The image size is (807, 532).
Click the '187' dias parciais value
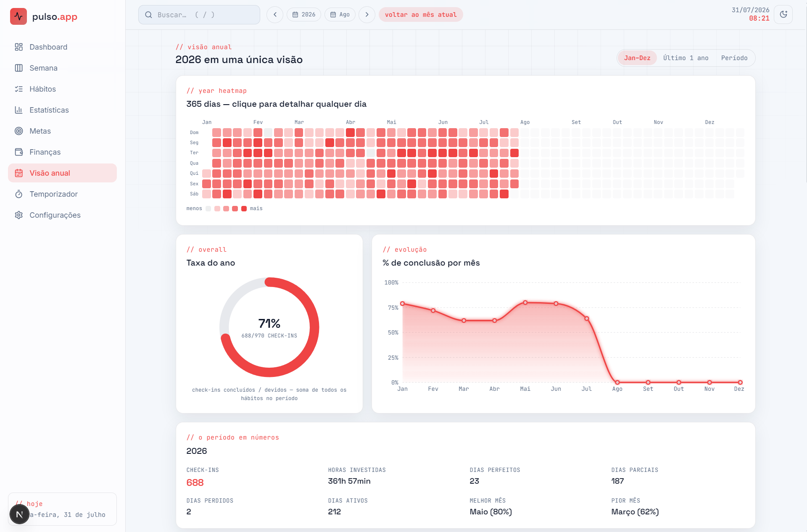tap(617, 481)
